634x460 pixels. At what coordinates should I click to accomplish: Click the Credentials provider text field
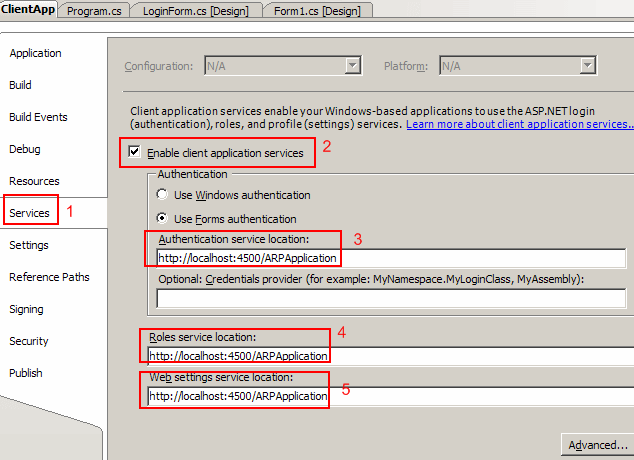390,297
